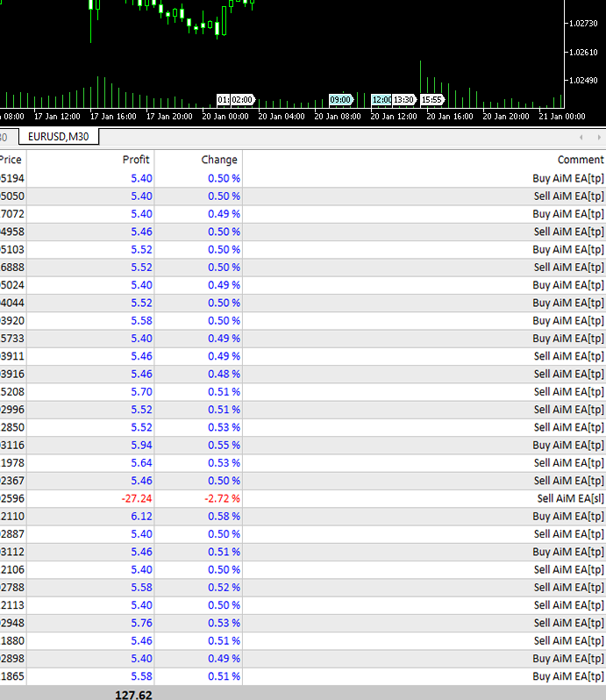Click the 0.55 % change cell
The width and height of the screenshot is (606, 700).
click(224, 445)
